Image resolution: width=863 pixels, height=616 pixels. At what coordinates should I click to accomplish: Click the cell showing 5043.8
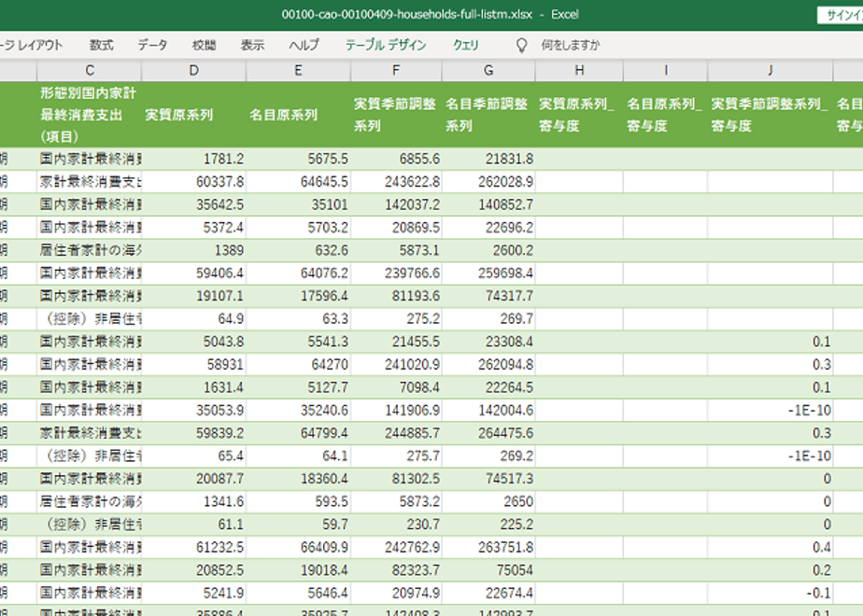pos(193,342)
